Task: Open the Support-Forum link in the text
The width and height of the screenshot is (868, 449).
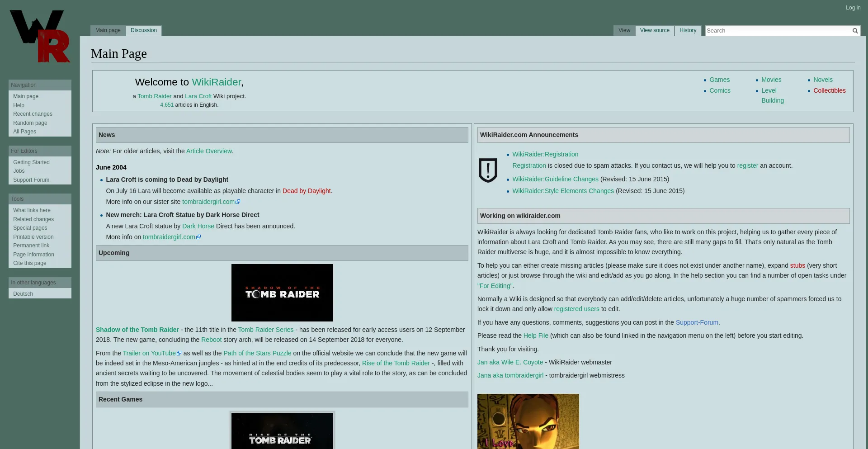Action: pyautogui.click(x=697, y=322)
